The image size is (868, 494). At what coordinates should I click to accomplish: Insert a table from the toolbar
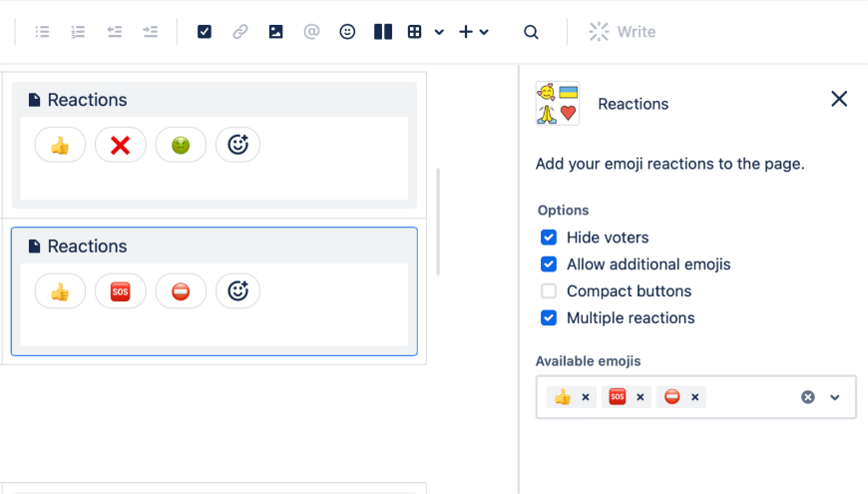pyautogui.click(x=415, y=32)
